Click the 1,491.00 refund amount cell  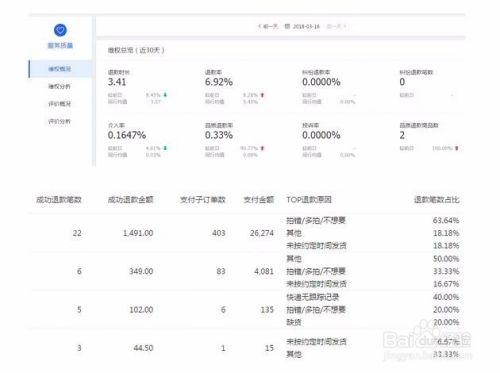coord(138,233)
